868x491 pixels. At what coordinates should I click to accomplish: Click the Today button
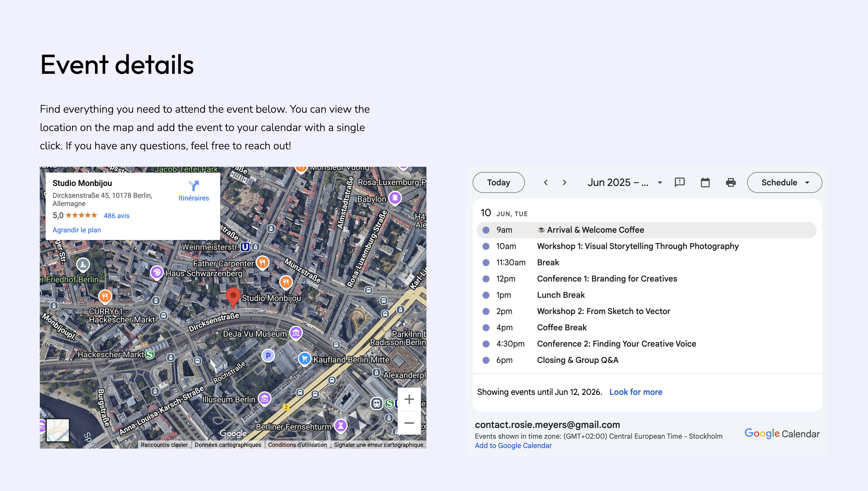coord(498,182)
